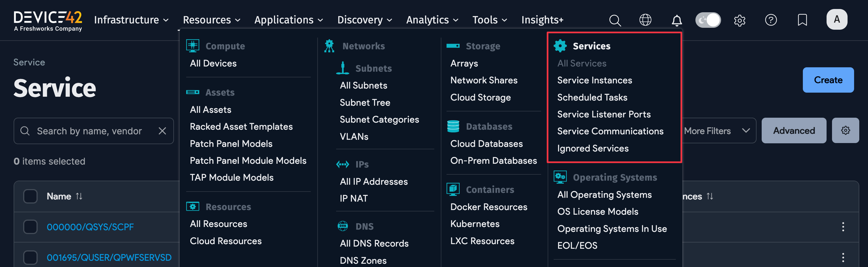Viewport: 868px width, 267px height.
Task: Clear the search field with X icon
Action: point(162,131)
